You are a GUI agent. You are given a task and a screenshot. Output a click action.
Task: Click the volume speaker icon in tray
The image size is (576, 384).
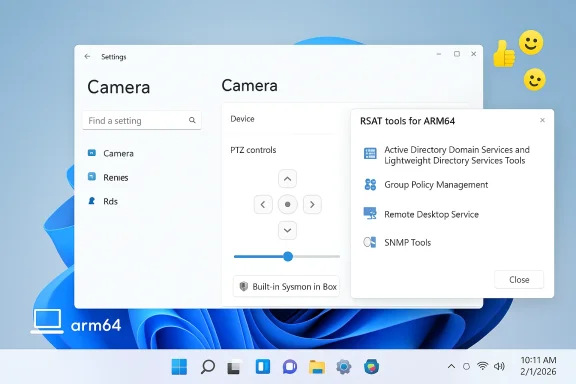[499, 366]
